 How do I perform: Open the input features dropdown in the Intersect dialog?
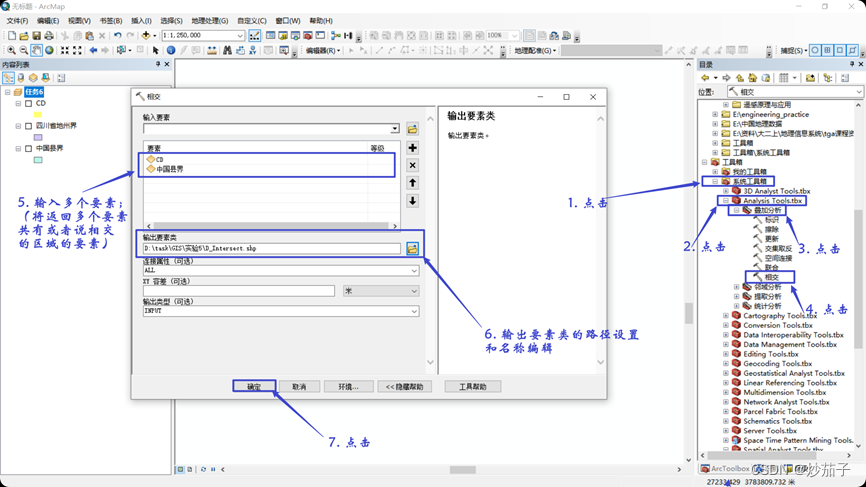(395, 129)
